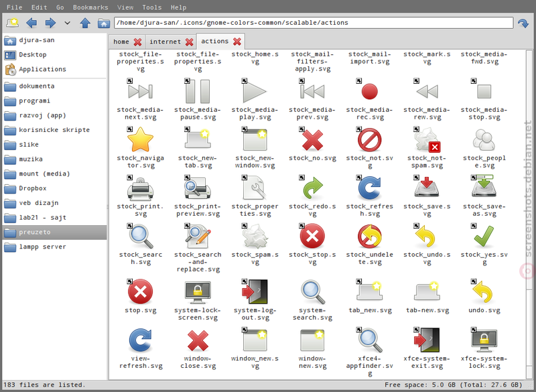This screenshot has height=392, width=536.
Task: Select system-lock-screen.svg icon
Action: pos(198,292)
